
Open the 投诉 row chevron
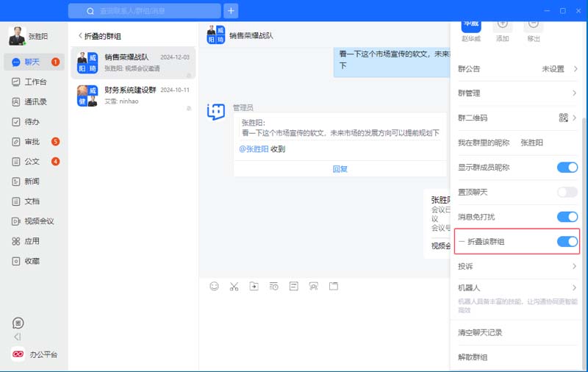coord(574,266)
